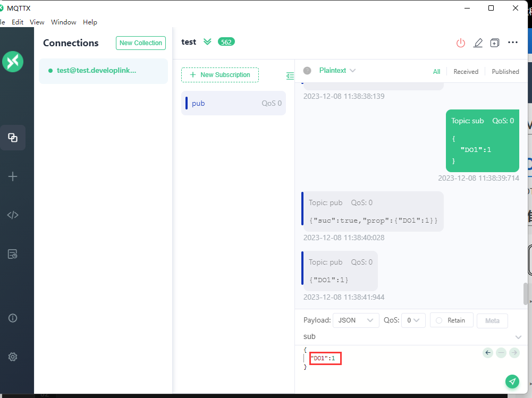
Task: Click timestamp 2023-12-08 11:38:39:714
Action: coord(478,178)
